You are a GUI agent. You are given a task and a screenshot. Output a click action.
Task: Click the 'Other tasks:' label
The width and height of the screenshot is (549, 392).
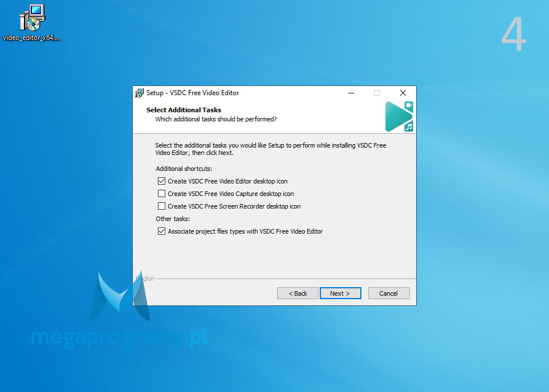[x=173, y=219]
